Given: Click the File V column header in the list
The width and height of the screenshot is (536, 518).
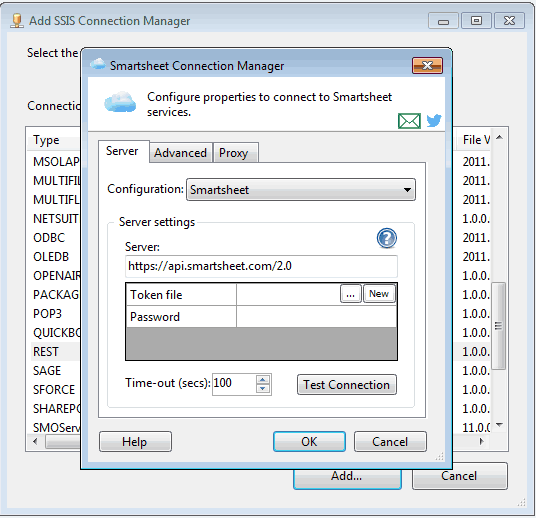Looking at the screenshot, I should pos(473,140).
